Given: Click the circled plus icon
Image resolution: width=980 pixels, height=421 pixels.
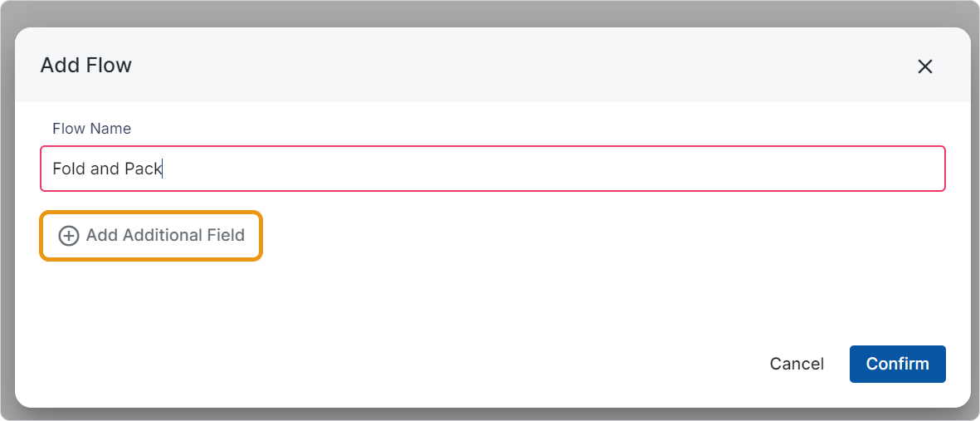Looking at the screenshot, I should (69, 236).
